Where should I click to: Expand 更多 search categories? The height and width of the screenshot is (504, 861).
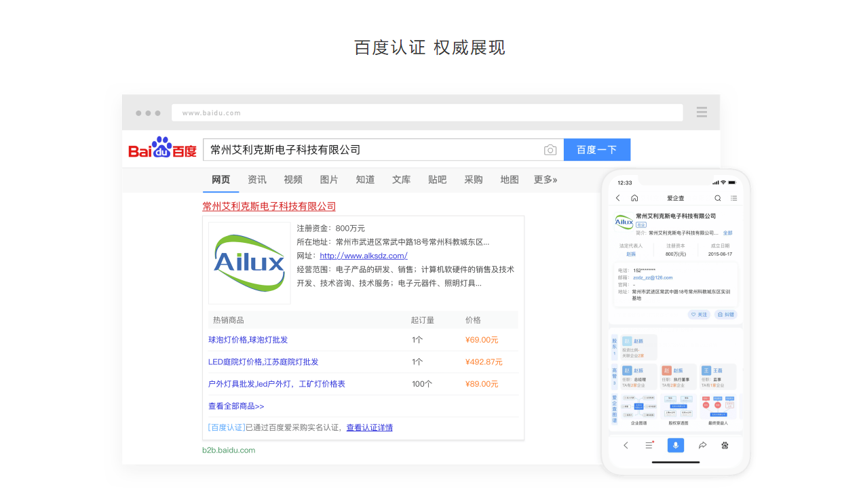545,180
